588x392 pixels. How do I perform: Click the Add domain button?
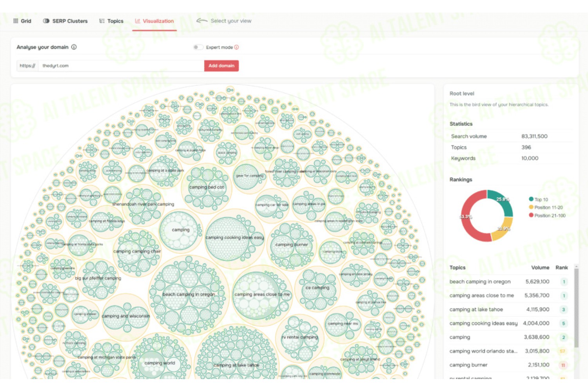221,66
